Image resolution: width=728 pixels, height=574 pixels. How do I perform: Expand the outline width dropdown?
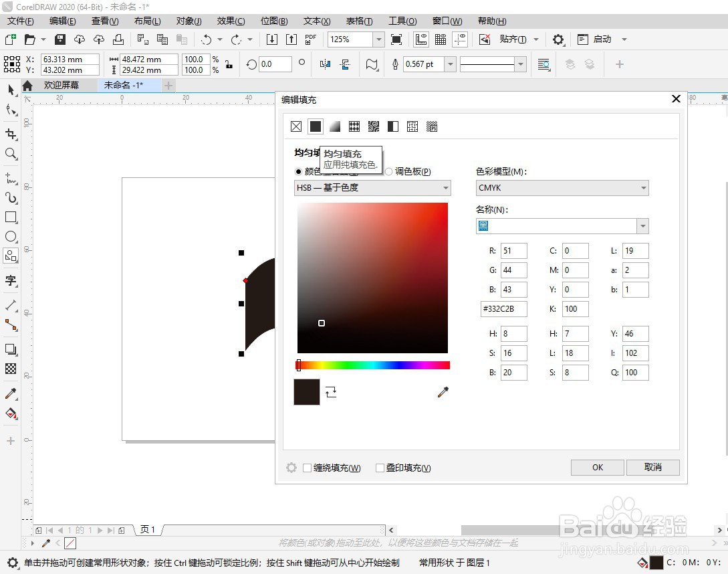point(450,64)
